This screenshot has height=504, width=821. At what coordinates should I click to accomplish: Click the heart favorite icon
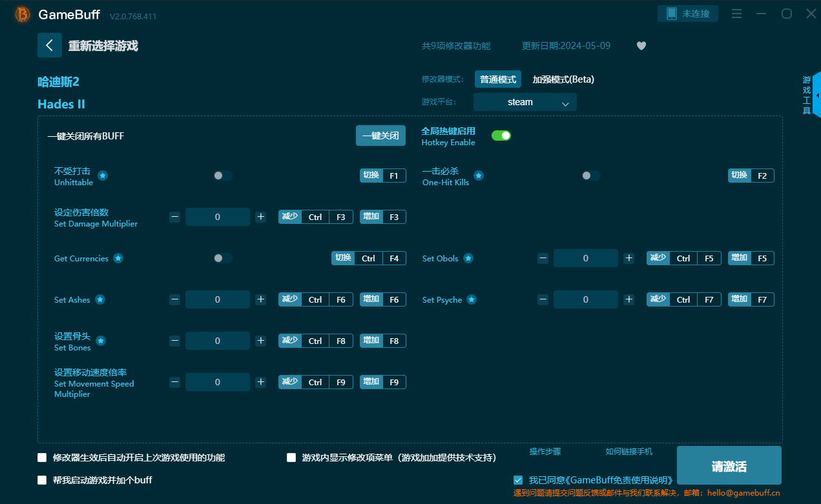tap(641, 46)
